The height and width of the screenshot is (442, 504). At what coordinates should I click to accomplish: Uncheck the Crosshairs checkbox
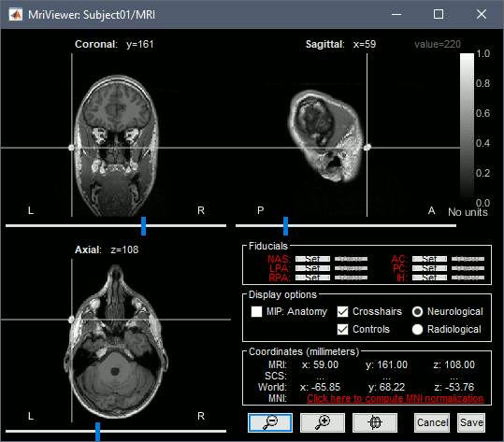(x=342, y=311)
